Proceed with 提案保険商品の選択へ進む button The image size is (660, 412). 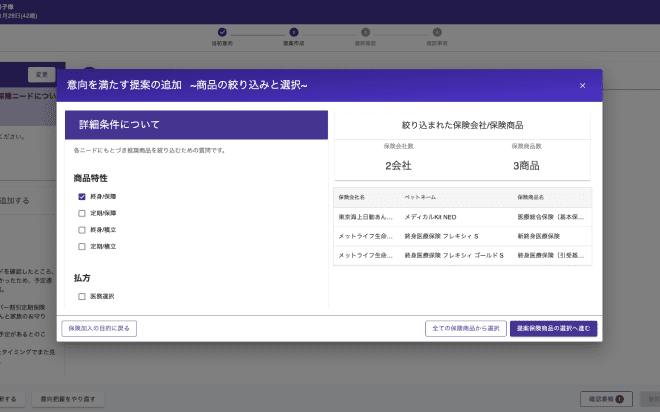(x=554, y=329)
